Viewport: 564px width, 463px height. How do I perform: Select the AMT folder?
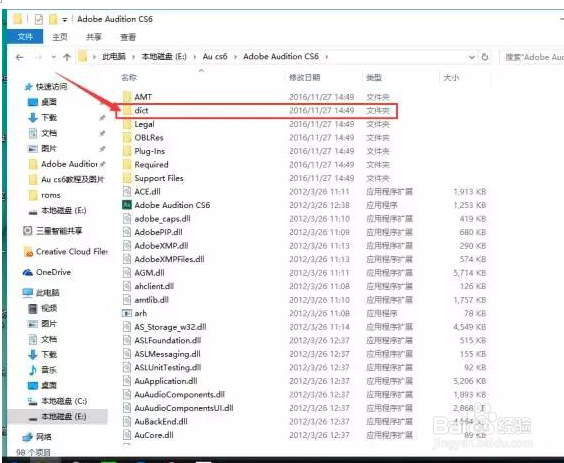click(x=143, y=97)
